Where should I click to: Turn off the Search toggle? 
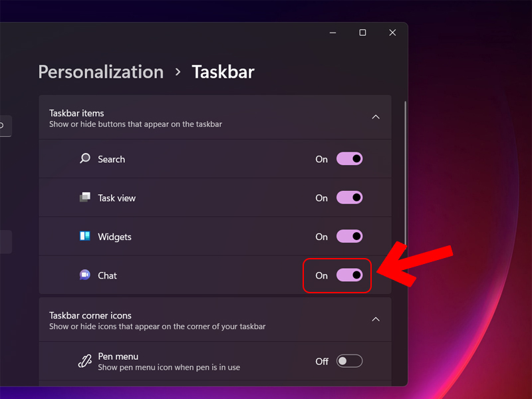[x=350, y=159]
